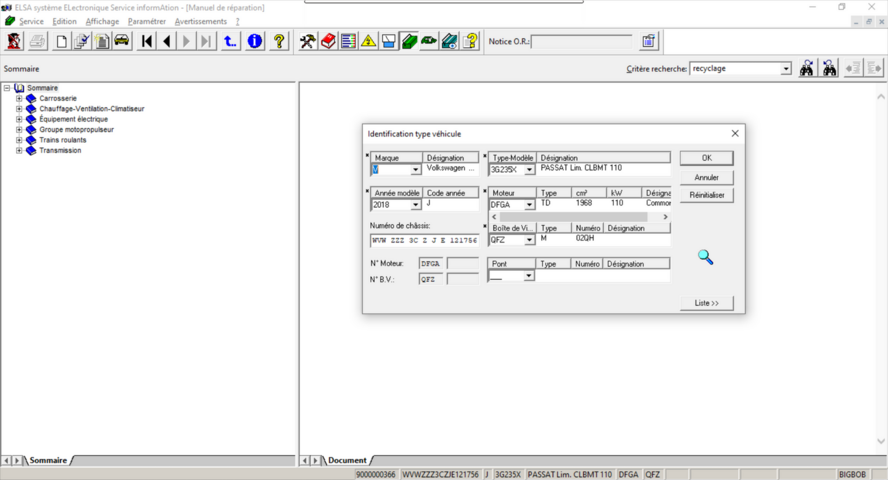Open the Type-Modèle 3G23SX dropdown
888x480 pixels.
529,170
